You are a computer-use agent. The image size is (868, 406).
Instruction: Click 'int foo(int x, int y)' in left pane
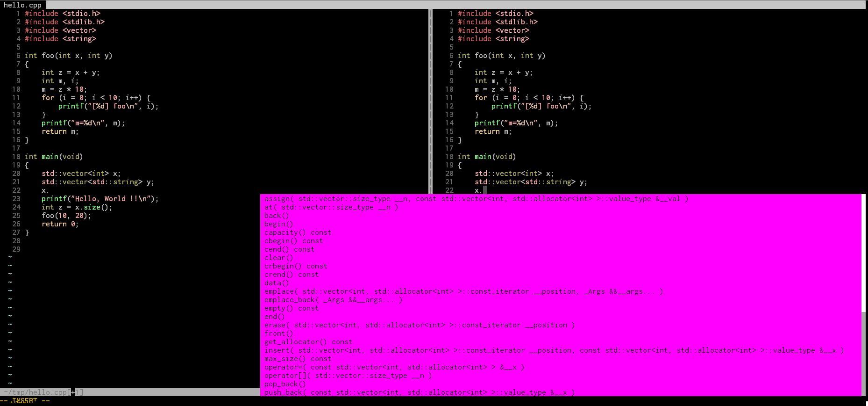coord(69,56)
